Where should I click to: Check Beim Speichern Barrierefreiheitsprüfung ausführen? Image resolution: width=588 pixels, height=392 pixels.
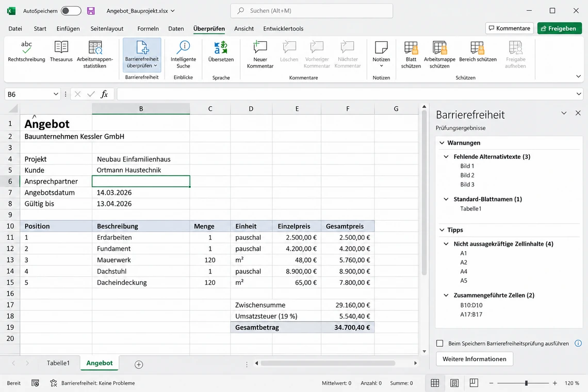pos(440,343)
